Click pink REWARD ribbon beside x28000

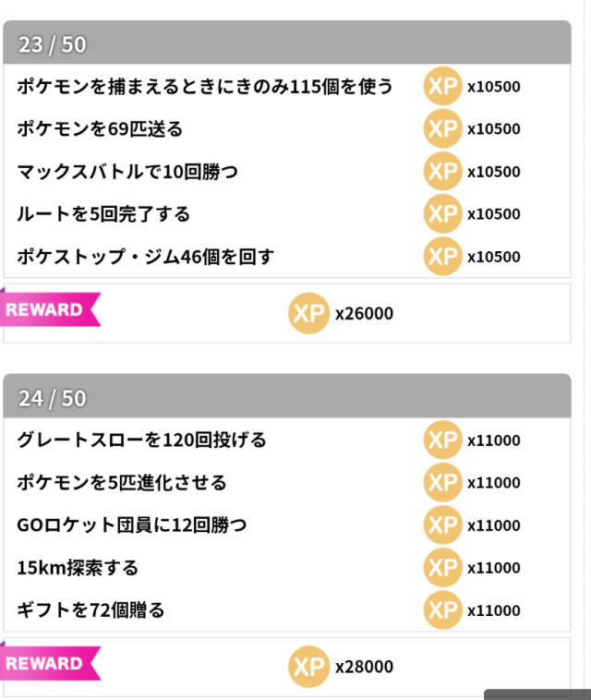pos(48,663)
